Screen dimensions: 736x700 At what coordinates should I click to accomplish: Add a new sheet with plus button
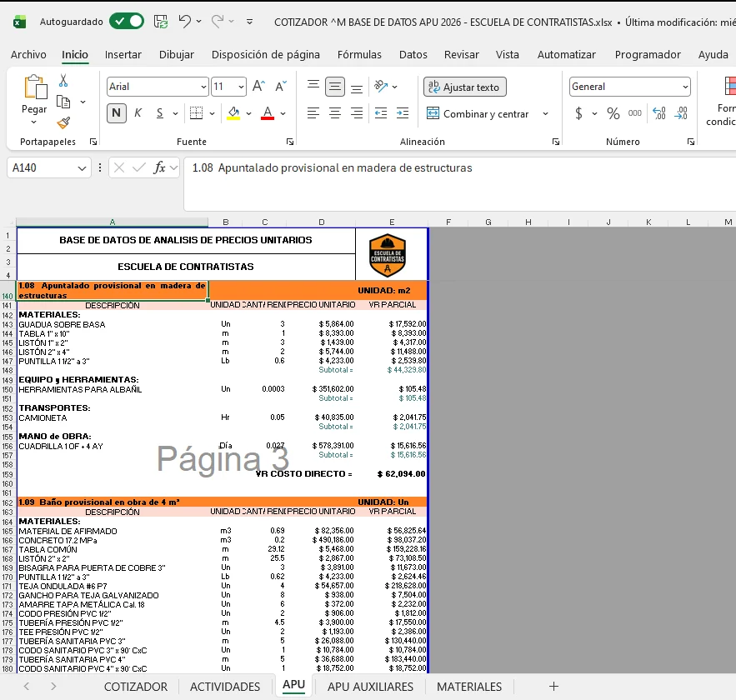[x=554, y=687]
